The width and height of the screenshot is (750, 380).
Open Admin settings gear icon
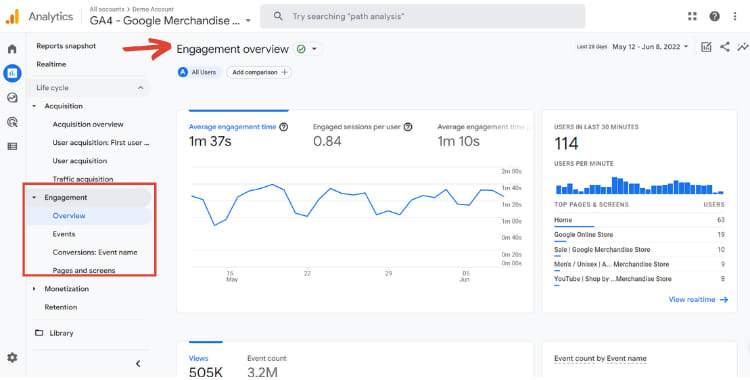click(12, 358)
